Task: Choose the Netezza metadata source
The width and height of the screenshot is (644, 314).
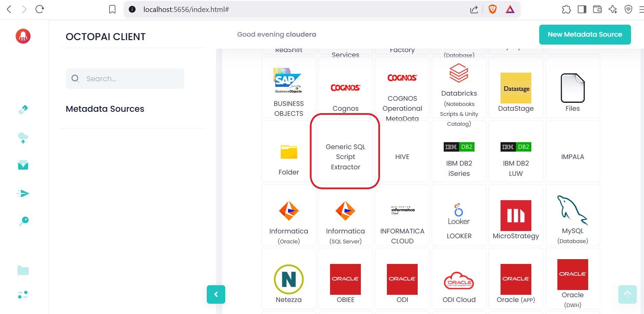Action: click(289, 279)
